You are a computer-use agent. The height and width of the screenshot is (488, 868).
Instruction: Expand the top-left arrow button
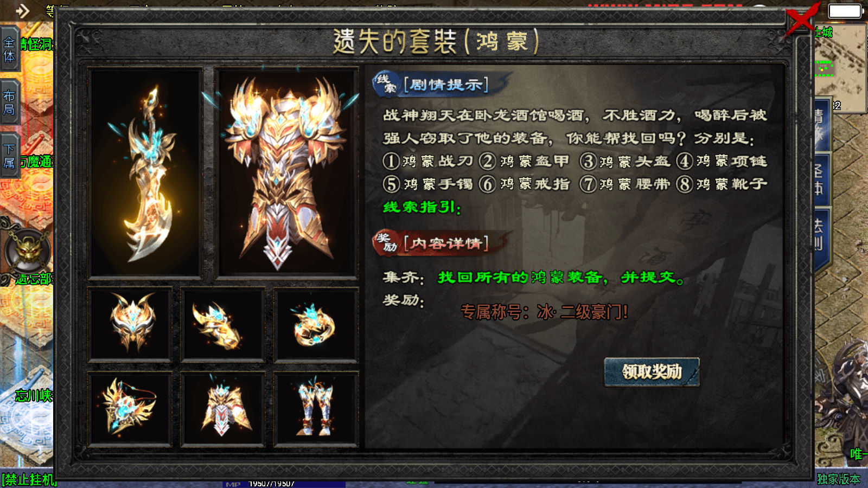point(22,10)
